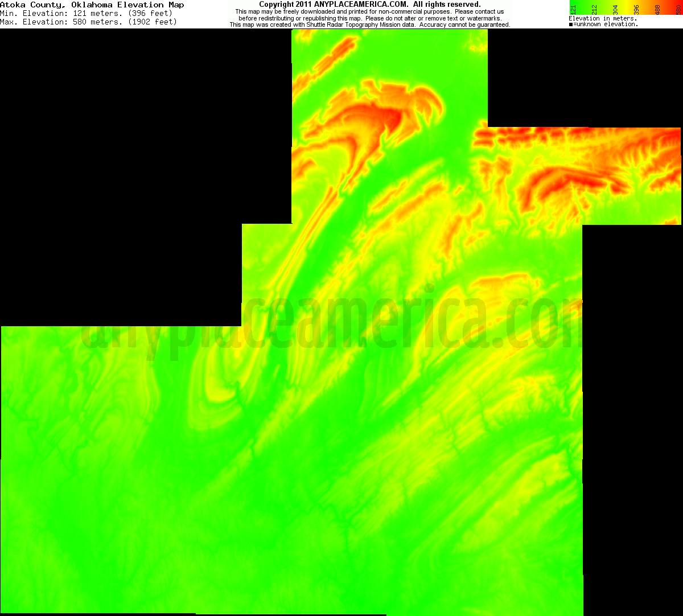Select the 396 label on the elevation scale

point(635,10)
